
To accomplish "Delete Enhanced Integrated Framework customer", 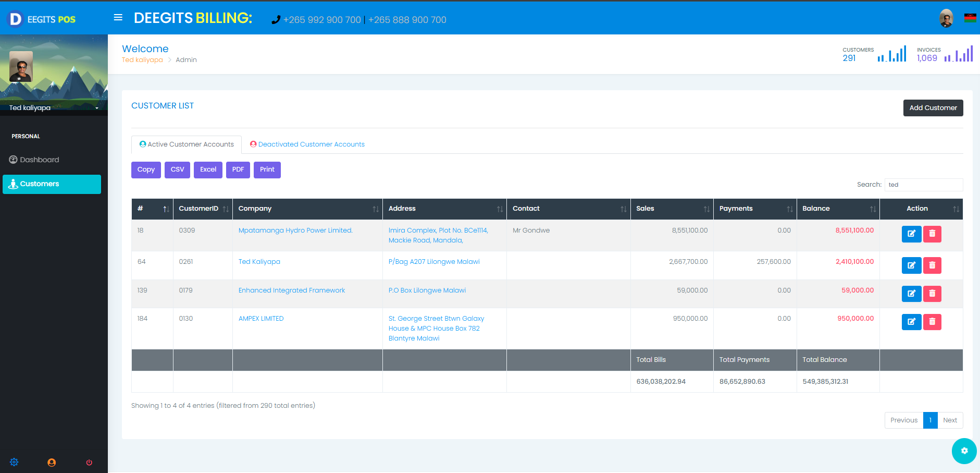I will (932, 294).
